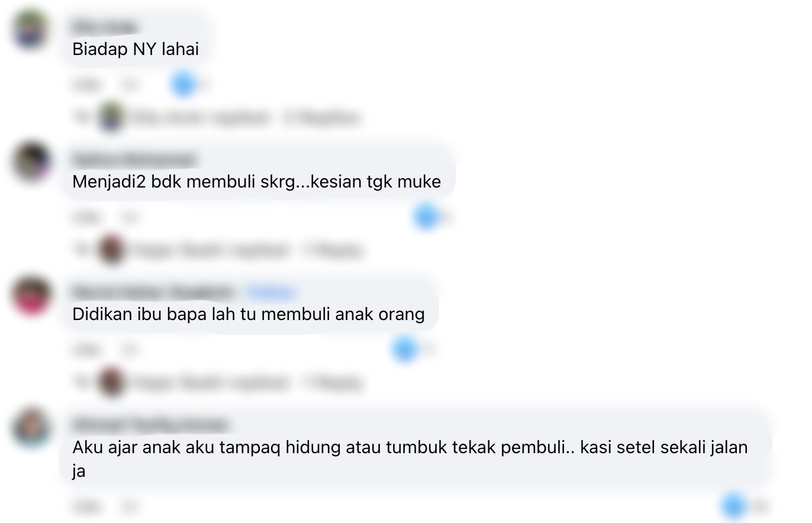Click avatar of the "Menjadi2 bdk membuli" commenter

point(31,161)
